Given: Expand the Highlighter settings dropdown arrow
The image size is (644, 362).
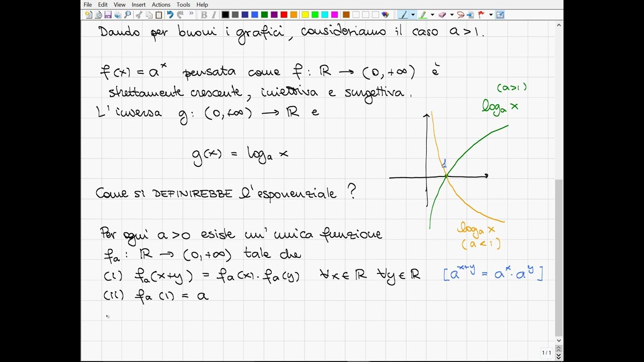Looking at the screenshot, I should pyautogui.click(x=432, y=15).
